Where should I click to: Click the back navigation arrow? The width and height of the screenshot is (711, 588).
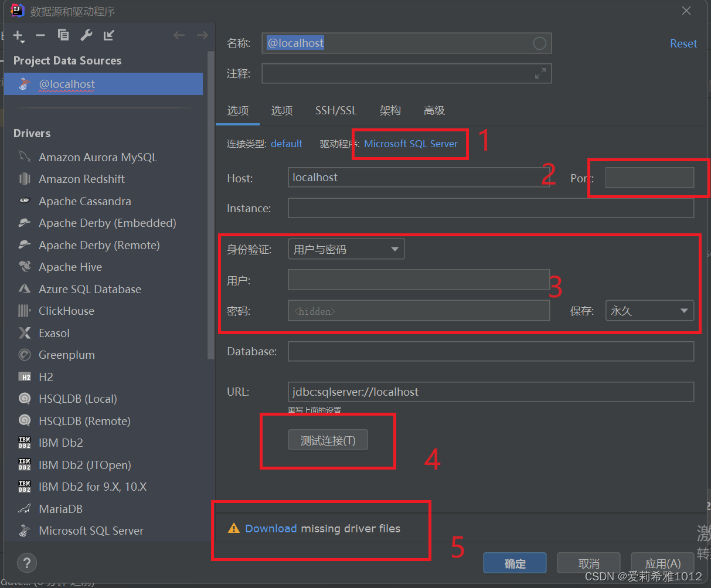point(179,35)
